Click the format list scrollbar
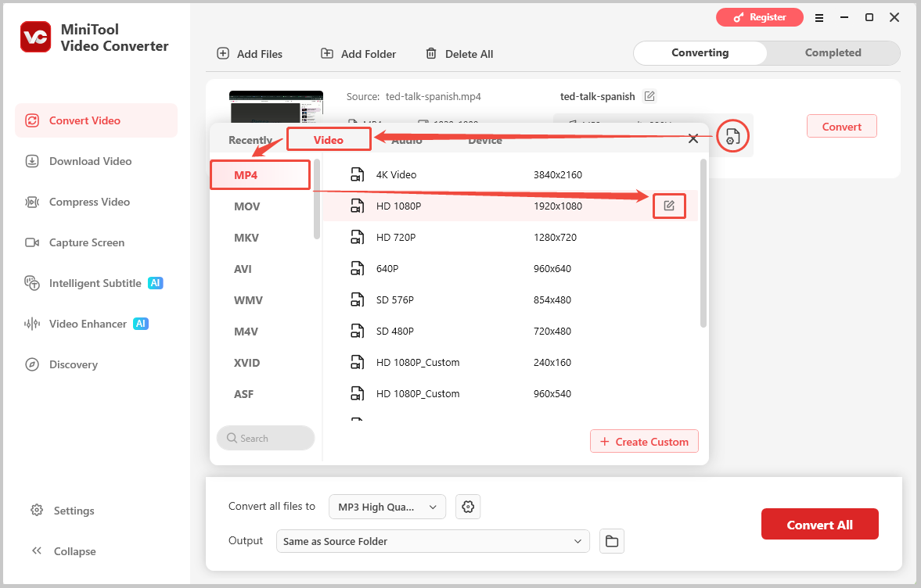The height and width of the screenshot is (588, 921). pos(317,199)
